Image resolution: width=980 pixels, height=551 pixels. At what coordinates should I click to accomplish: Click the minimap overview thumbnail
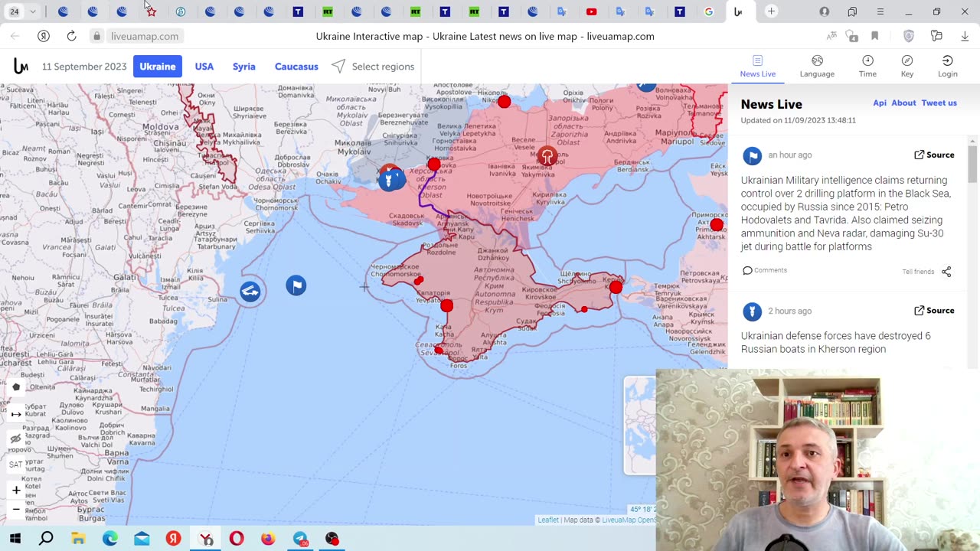point(639,425)
